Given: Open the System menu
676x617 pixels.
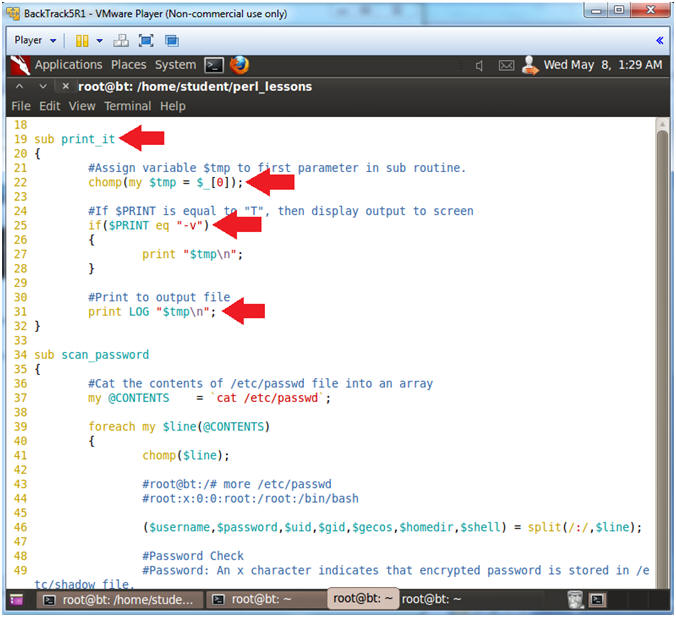Looking at the screenshot, I should (x=175, y=65).
